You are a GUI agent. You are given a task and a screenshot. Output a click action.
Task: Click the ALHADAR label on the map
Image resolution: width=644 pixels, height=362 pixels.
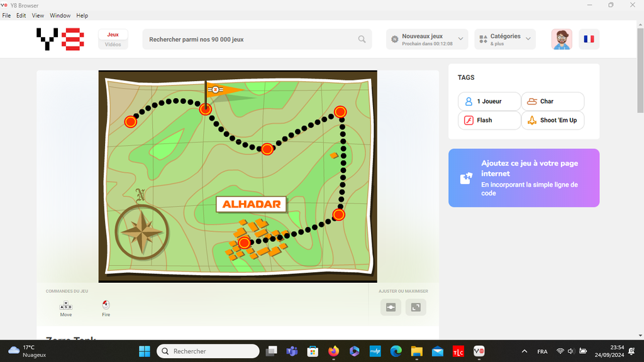coord(252,204)
